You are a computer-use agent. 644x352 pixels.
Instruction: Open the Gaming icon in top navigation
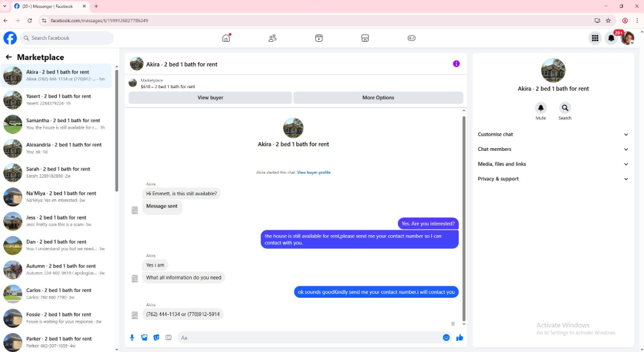click(x=411, y=38)
